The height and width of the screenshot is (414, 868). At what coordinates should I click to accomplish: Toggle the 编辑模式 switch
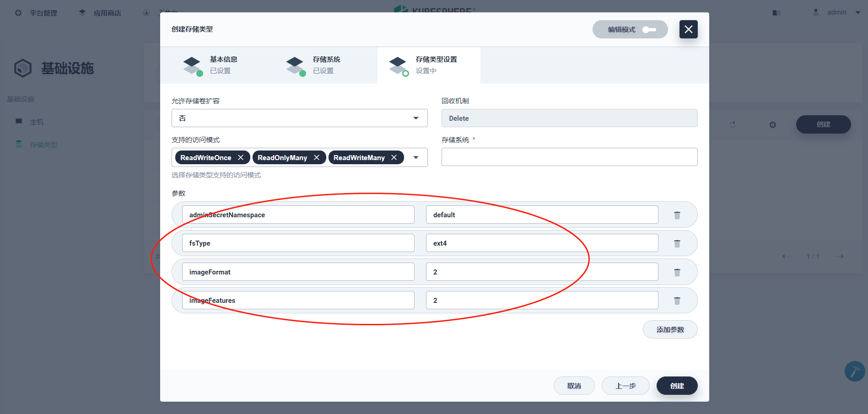pos(649,30)
